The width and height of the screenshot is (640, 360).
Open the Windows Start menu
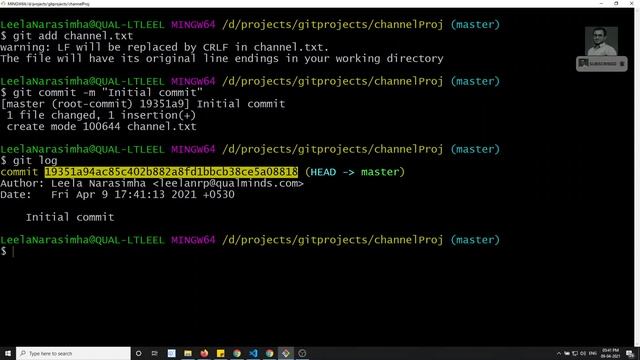[8, 353]
